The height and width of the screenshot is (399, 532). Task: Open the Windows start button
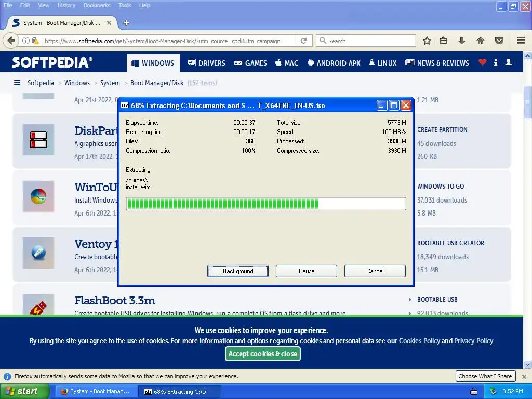tap(25, 392)
